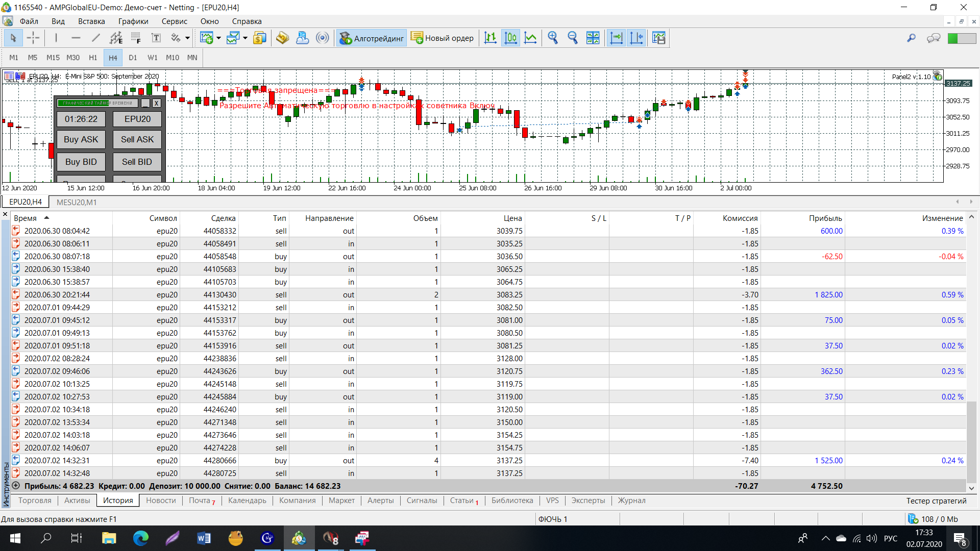Select the crosshair cursor tool
Screen dimensions: 980x551
[33, 38]
